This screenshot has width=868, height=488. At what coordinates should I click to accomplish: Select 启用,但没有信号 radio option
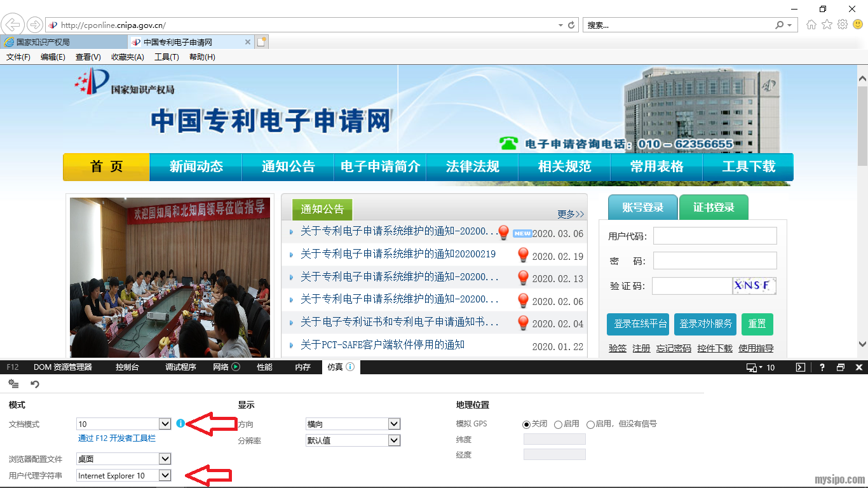(x=590, y=424)
